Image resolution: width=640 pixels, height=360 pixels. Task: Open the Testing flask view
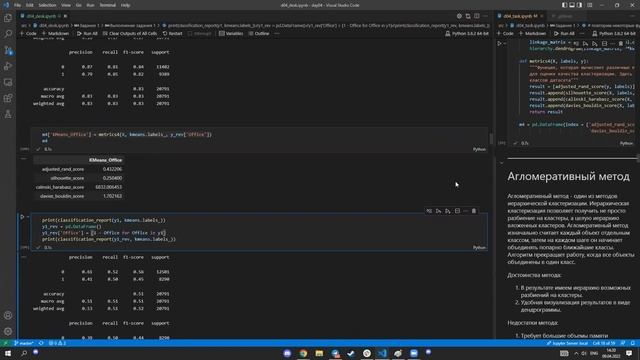8,114
